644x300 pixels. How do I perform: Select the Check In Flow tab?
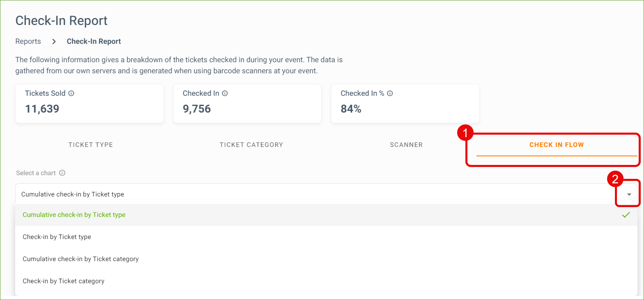[556, 145]
